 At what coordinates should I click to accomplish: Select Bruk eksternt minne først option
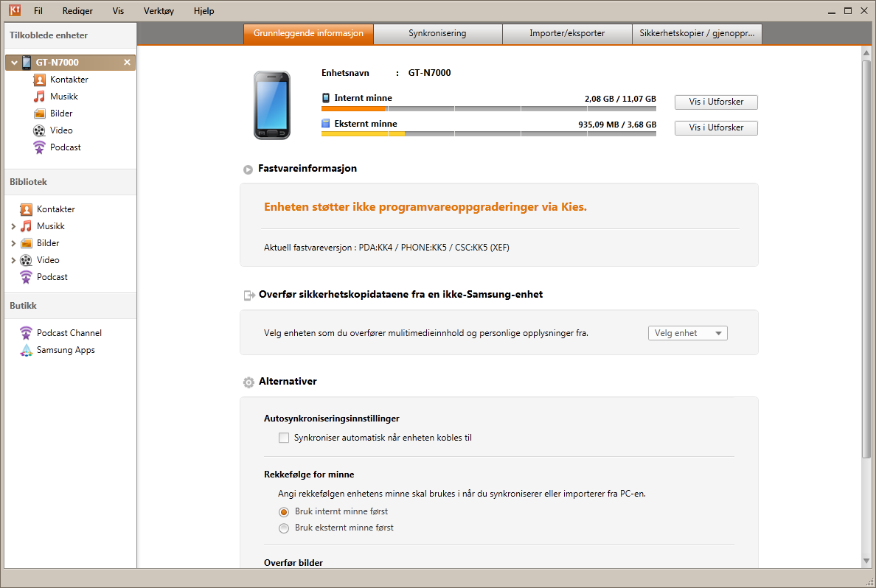click(284, 528)
